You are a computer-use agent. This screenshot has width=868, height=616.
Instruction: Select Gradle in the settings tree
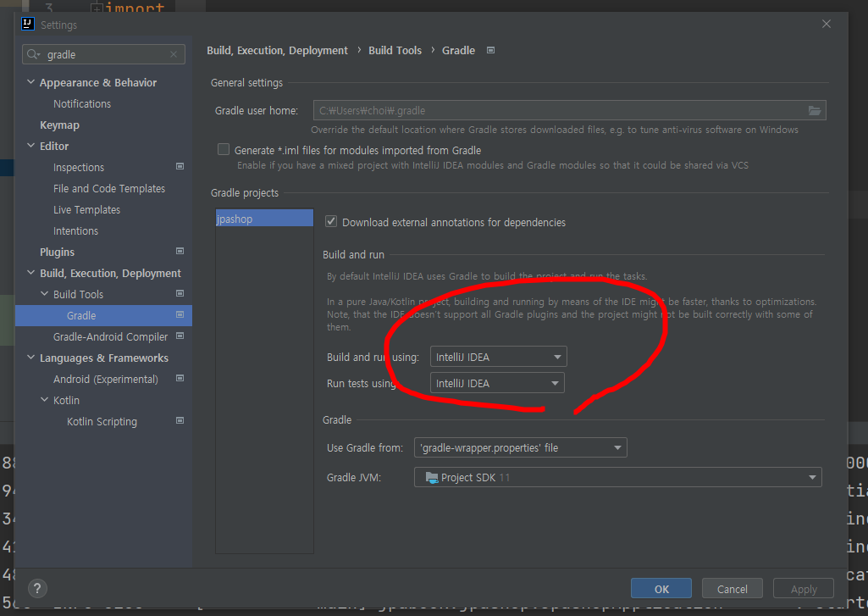point(81,315)
